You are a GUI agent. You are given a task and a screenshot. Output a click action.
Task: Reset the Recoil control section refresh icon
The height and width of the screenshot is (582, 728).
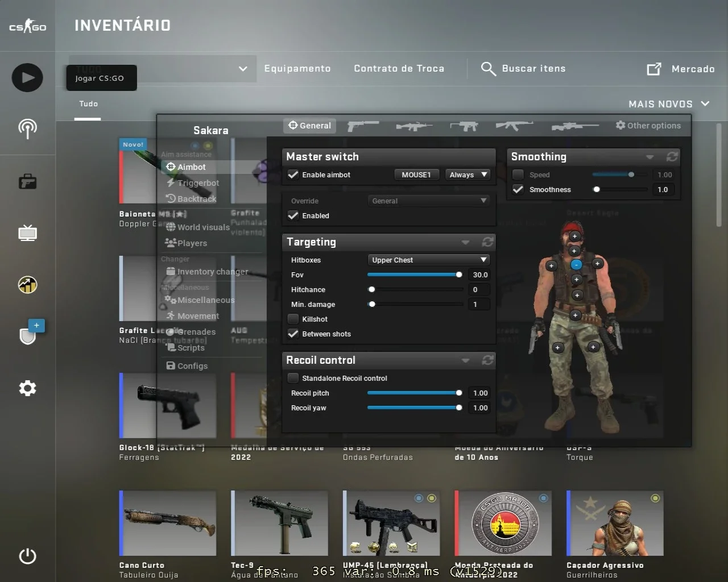coord(487,360)
